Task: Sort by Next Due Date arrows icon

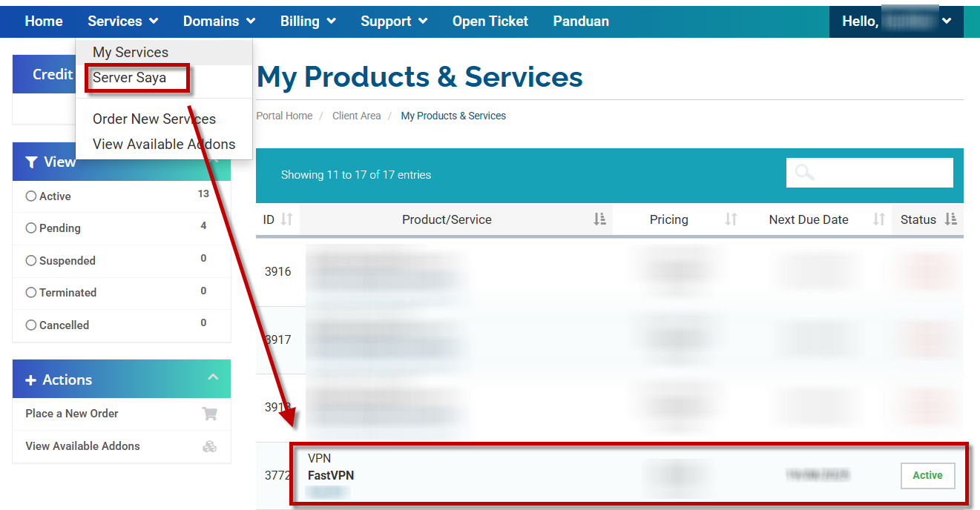Action: [x=879, y=219]
